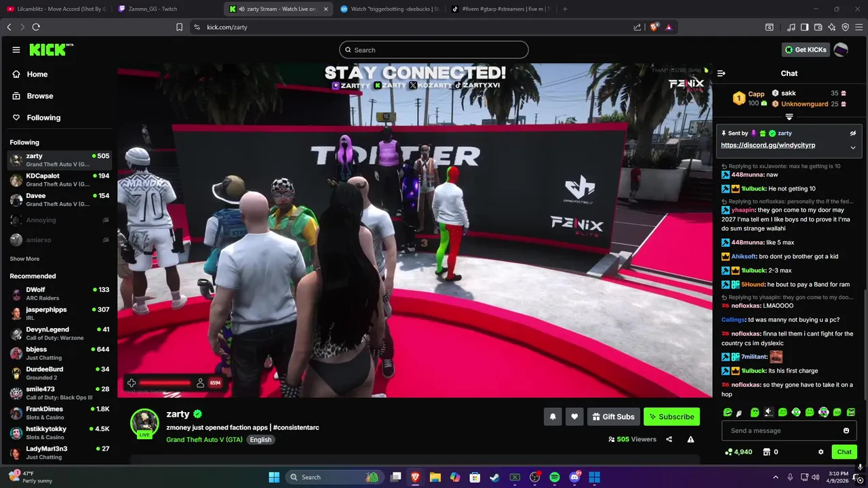Click the English language tag
This screenshot has height=488, width=868.
260,439
